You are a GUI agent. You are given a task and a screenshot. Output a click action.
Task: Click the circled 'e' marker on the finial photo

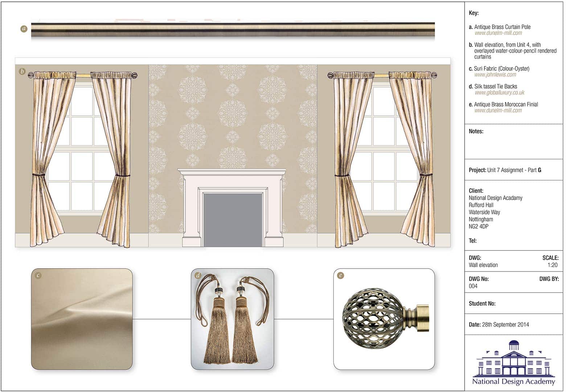[340, 275]
